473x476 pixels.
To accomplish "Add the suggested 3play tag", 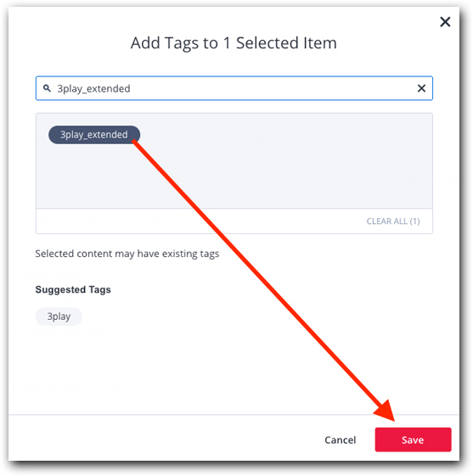I will tap(59, 316).
